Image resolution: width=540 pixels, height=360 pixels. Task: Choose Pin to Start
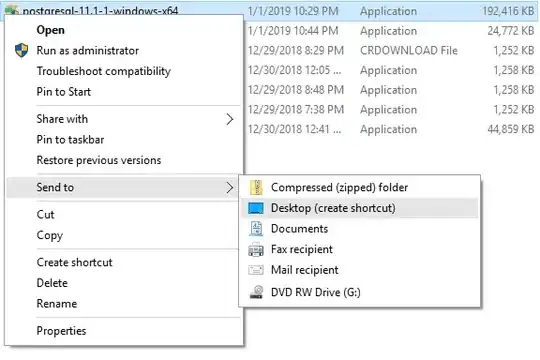(64, 92)
